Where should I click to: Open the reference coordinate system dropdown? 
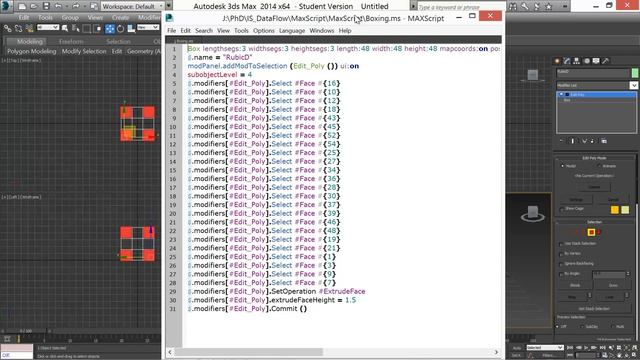pyautogui.click(x=148, y=27)
